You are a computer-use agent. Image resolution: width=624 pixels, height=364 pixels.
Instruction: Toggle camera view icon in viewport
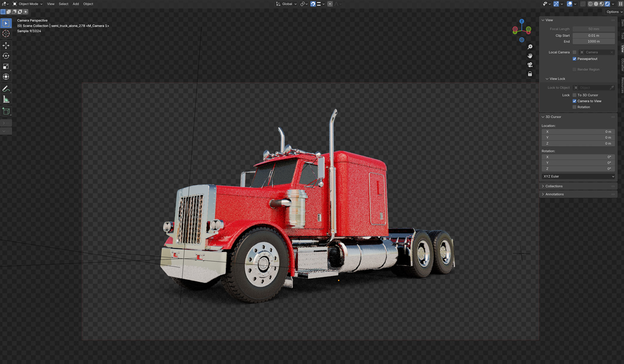[530, 65]
